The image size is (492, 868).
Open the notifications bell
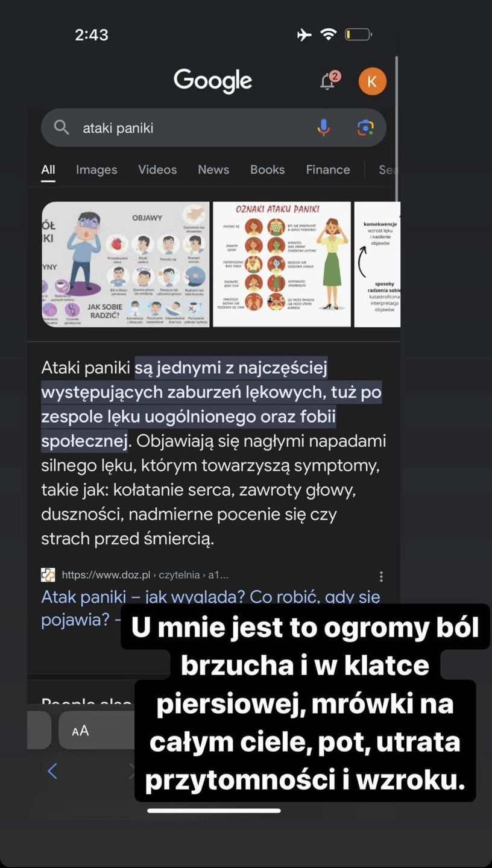(x=329, y=81)
